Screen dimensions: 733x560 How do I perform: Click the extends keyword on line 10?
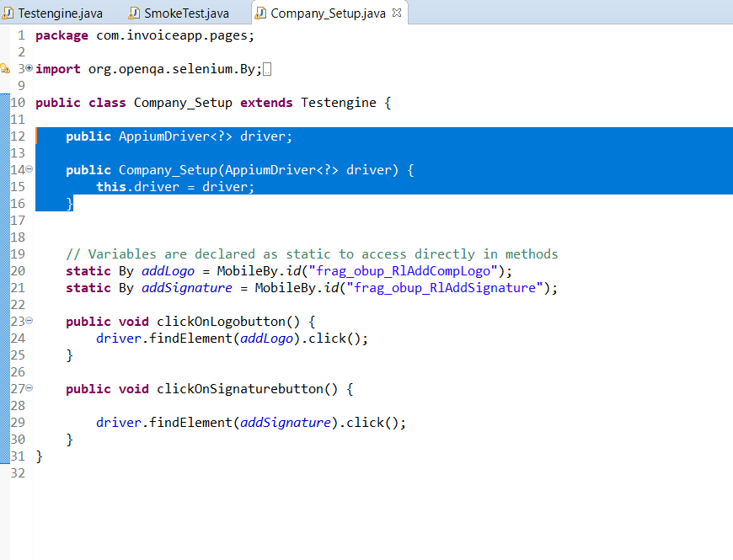tap(266, 103)
